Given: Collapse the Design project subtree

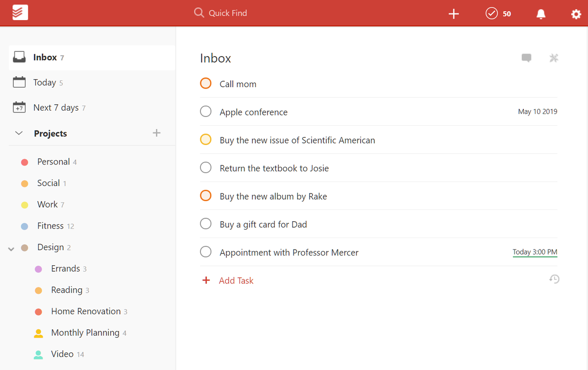Looking at the screenshot, I should pyautogui.click(x=11, y=249).
